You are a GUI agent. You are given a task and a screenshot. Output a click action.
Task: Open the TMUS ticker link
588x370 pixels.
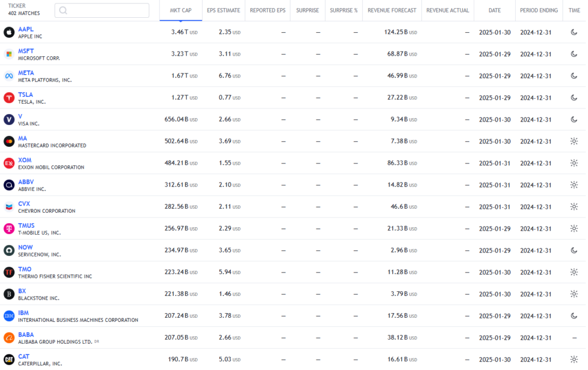26,225
